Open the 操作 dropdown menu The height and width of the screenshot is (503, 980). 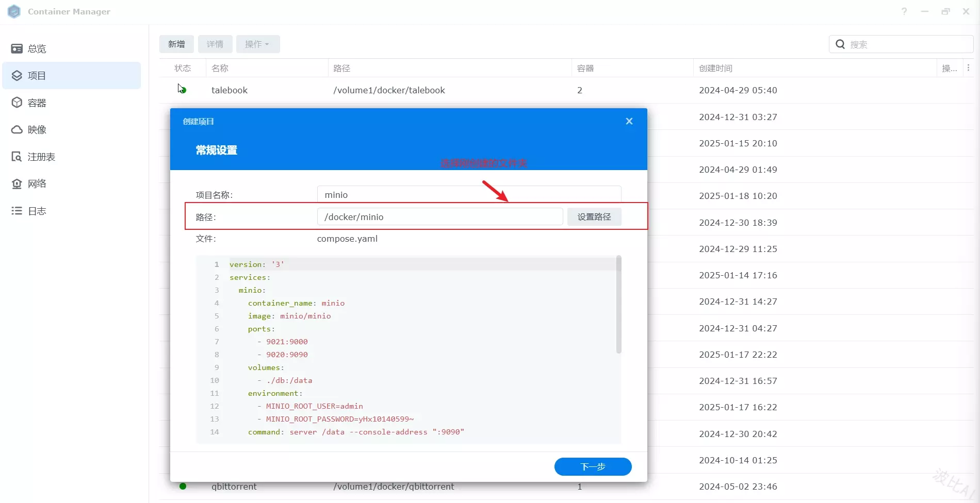(258, 44)
